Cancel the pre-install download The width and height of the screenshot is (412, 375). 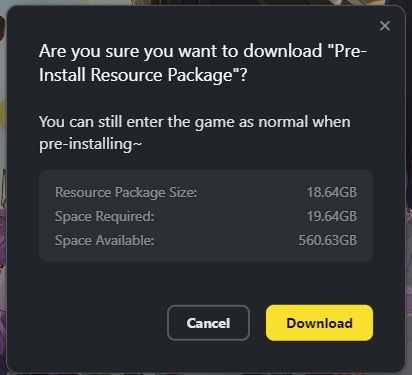(x=208, y=323)
